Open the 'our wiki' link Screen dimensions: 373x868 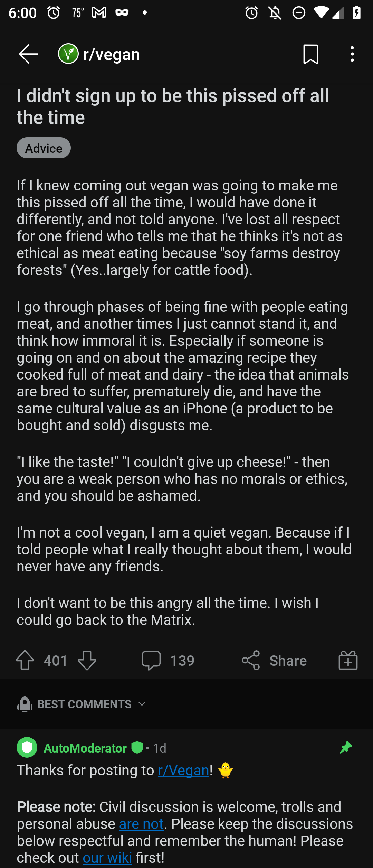pyautogui.click(x=107, y=858)
